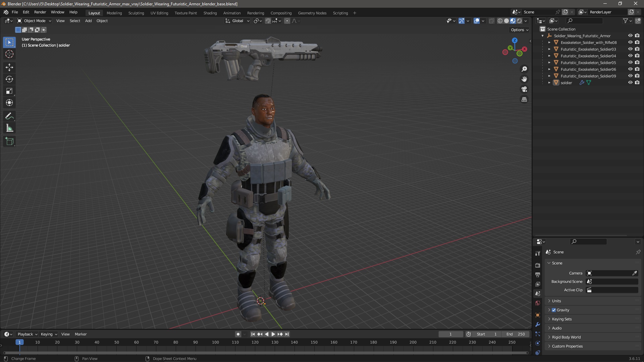Screen dimensions: 644x362
Task: Pick the Measure ruler tool
Action: [9, 128]
